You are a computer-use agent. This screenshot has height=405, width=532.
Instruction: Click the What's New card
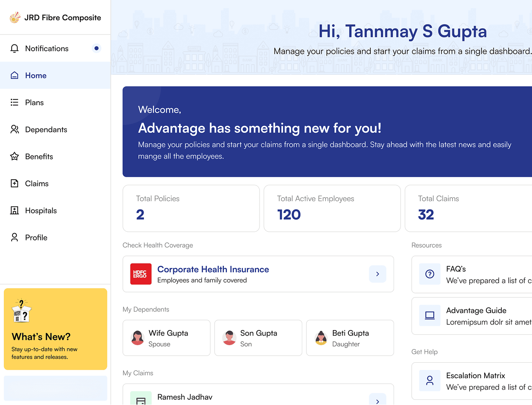point(55,329)
